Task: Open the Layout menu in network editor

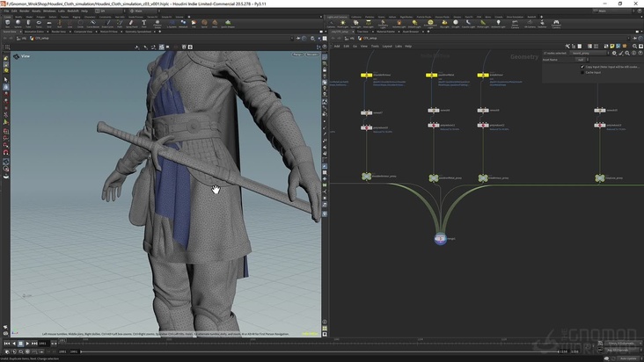Action: point(387,46)
